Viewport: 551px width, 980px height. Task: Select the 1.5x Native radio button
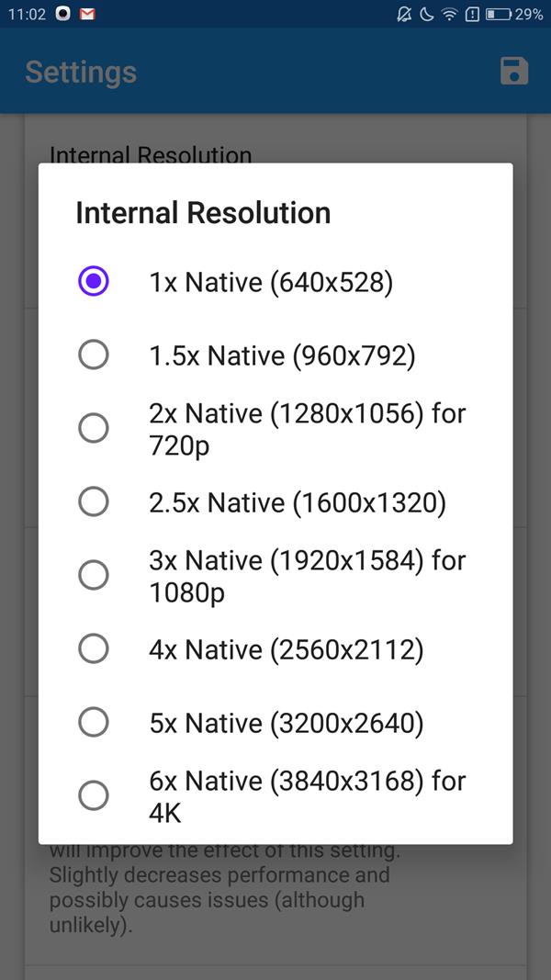[x=94, y=355]
